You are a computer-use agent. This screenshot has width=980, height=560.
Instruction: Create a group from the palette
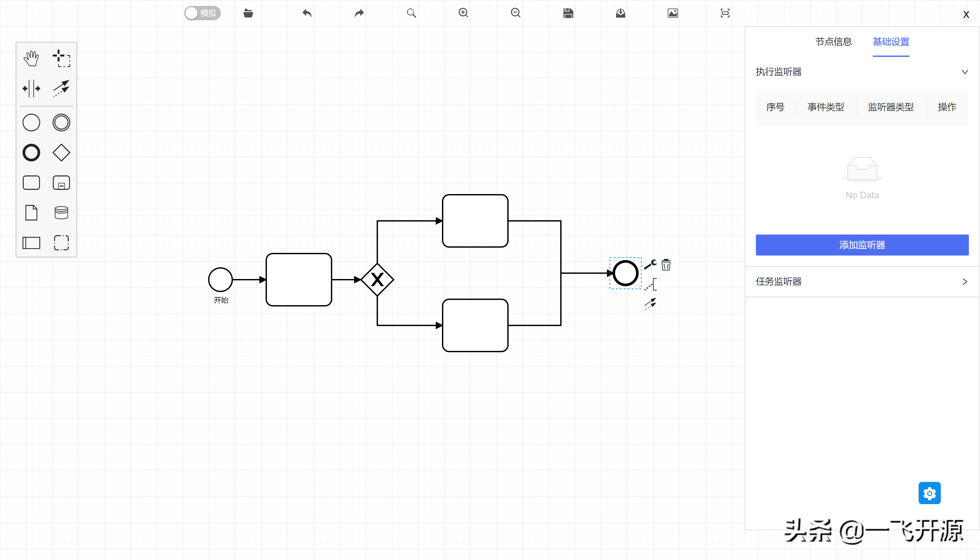(x=61, y=243)
